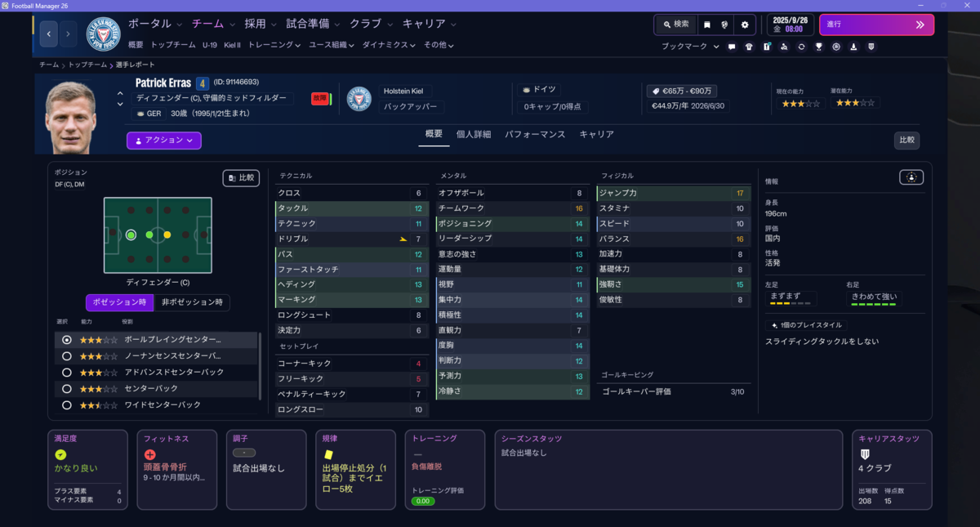This screenshot has height=527, width=980.
Task: Click squad number 4 badge
Action: click(x=203, y=83)
